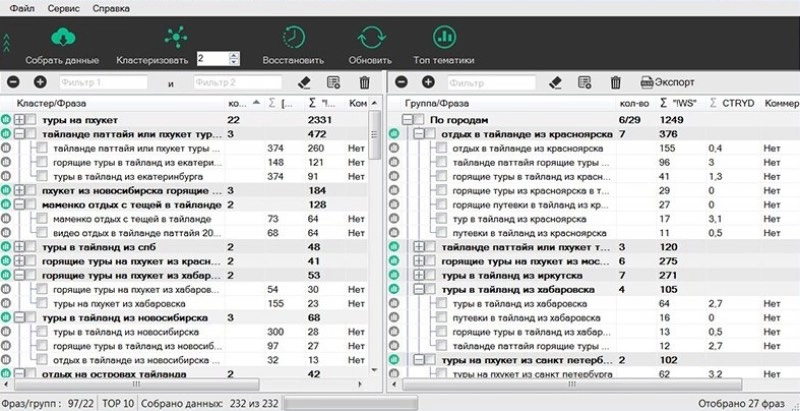Refresh data with the Обновить icon

370,37
